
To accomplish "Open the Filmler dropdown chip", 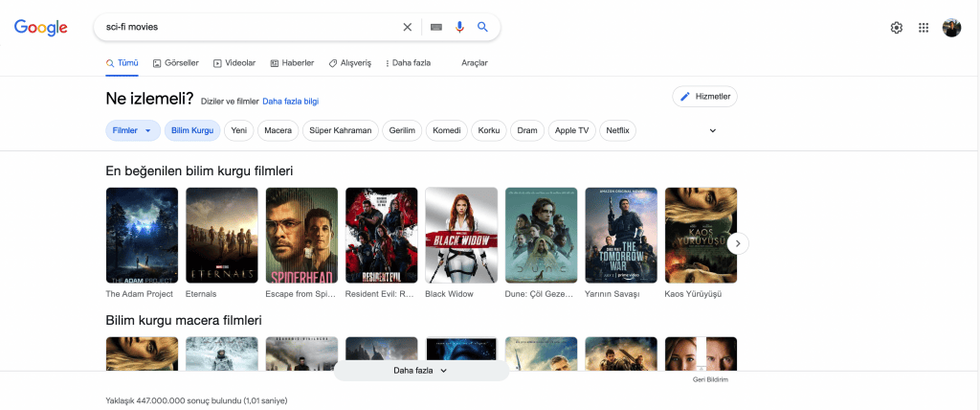I will coord(132,131).
